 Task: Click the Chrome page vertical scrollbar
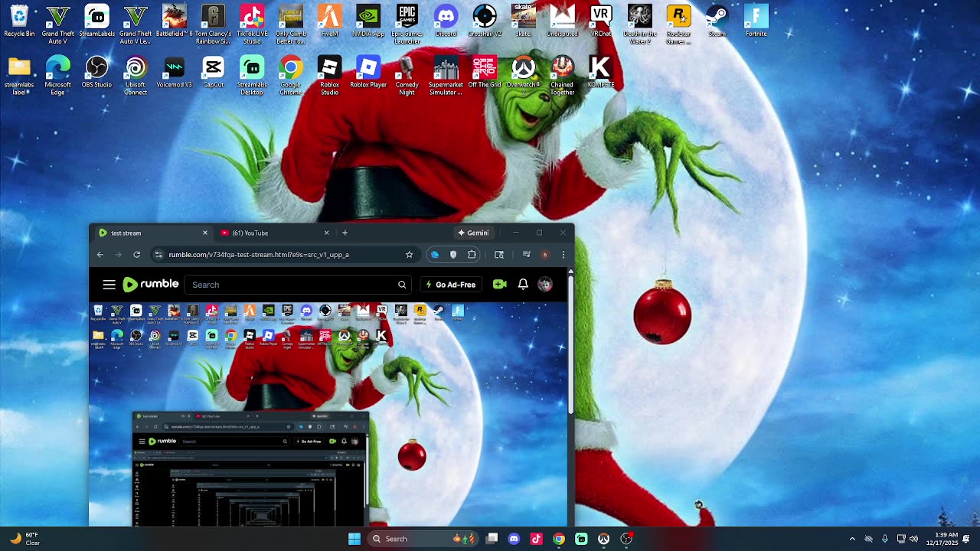[x=570, y=344]
